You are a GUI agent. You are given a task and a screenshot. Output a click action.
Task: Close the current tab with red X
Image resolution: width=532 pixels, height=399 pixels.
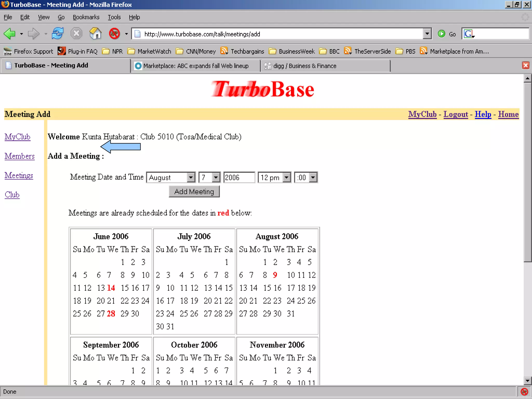[x=526, y=65]
